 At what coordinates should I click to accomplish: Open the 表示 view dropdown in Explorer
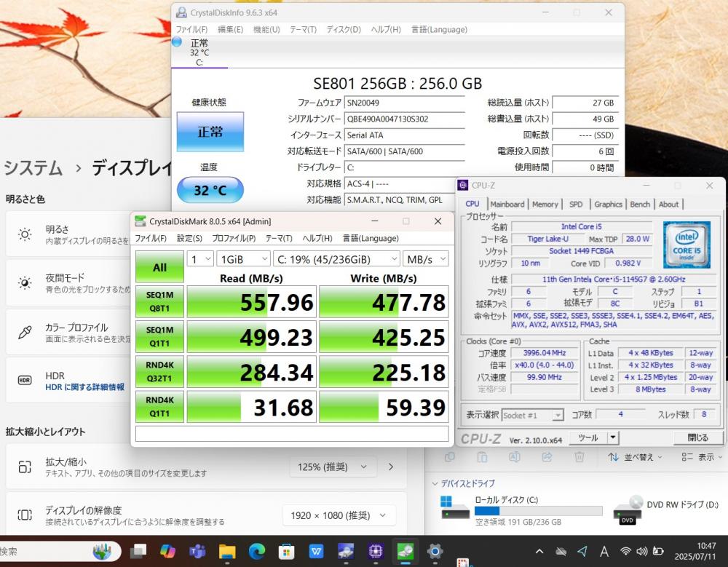click(702, 457)
